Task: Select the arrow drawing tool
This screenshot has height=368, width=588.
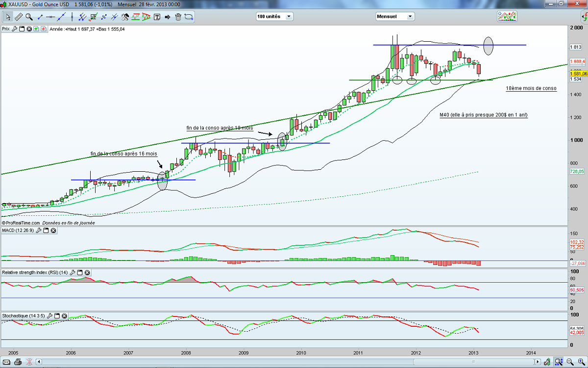Action: pos(168,17)
